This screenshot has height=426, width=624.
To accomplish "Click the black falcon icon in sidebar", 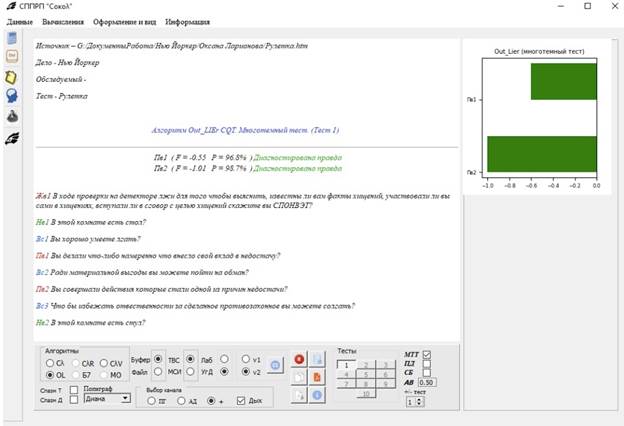I will (x=12, y=138).
